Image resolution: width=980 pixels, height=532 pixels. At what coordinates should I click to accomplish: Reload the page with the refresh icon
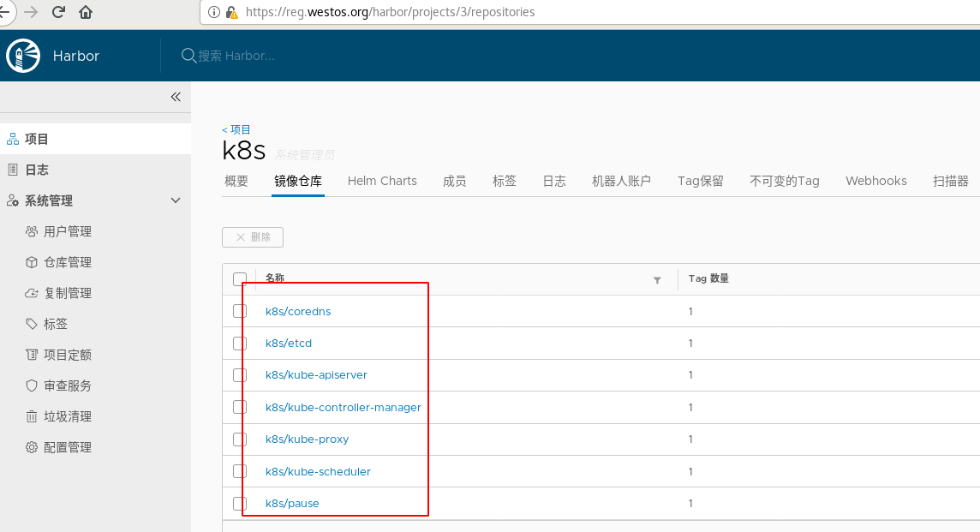[x=58, y=12]
